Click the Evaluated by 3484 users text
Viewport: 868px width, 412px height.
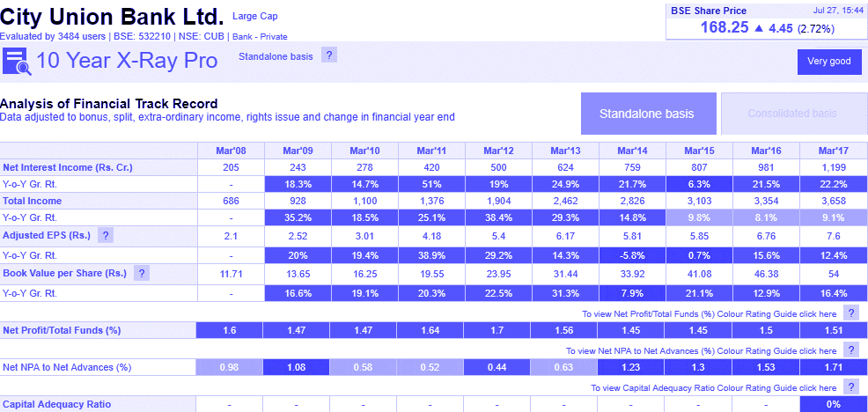point(53,37)
